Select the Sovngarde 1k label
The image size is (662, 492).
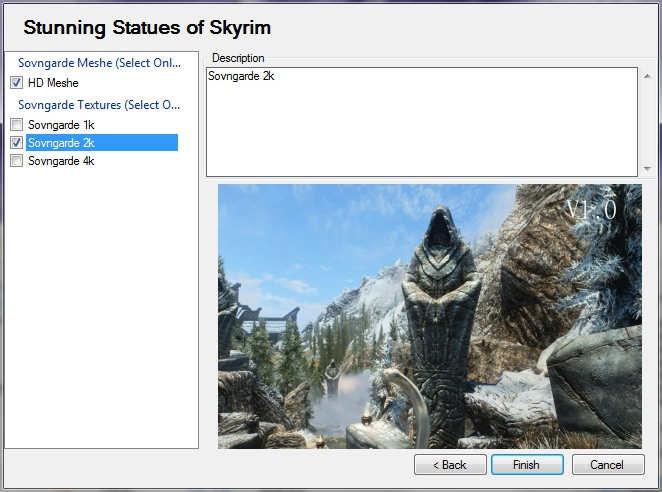pos(61,125)
